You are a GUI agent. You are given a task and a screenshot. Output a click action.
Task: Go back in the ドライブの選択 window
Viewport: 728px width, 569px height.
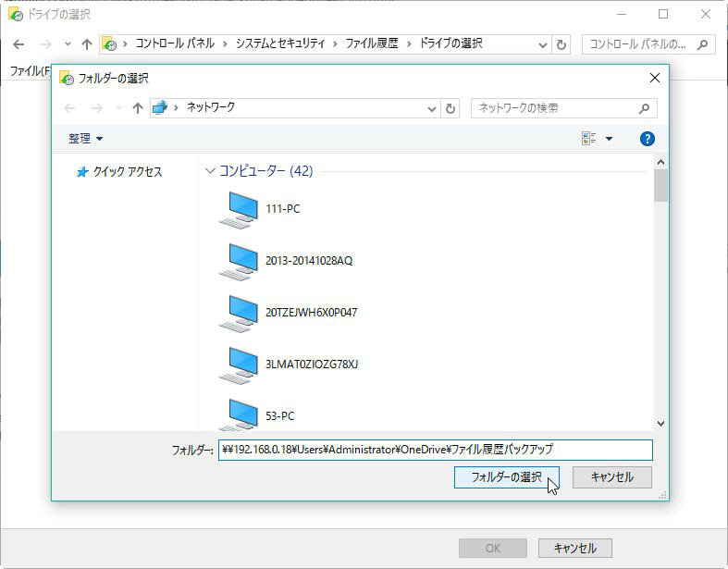[19, 44]
